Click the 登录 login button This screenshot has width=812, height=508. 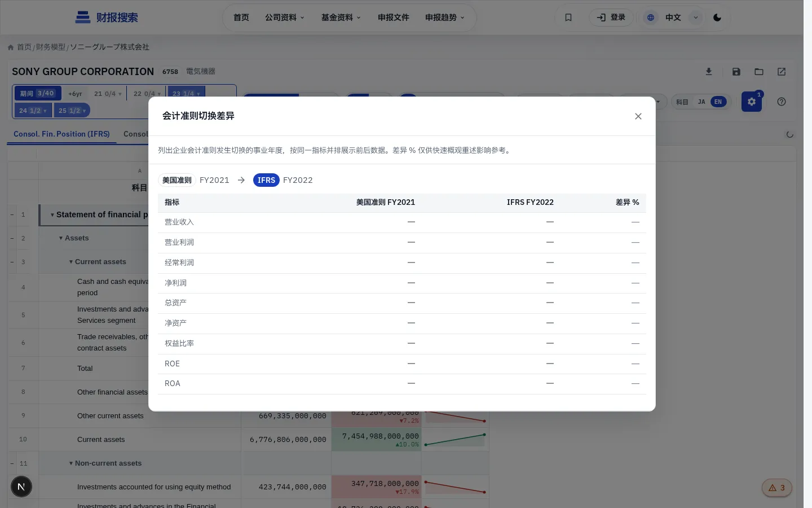[611, 17]
